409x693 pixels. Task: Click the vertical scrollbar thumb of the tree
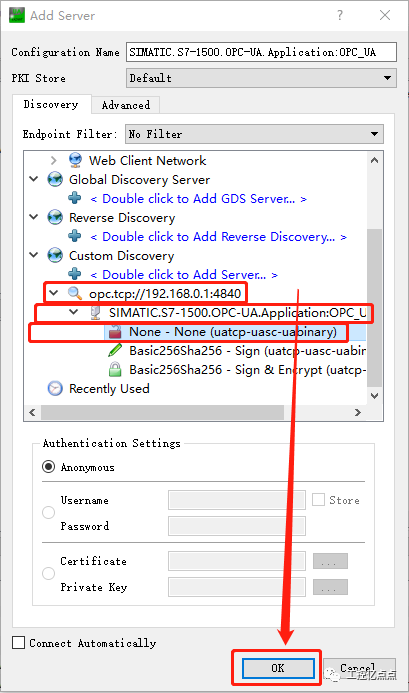coord(374,307)
